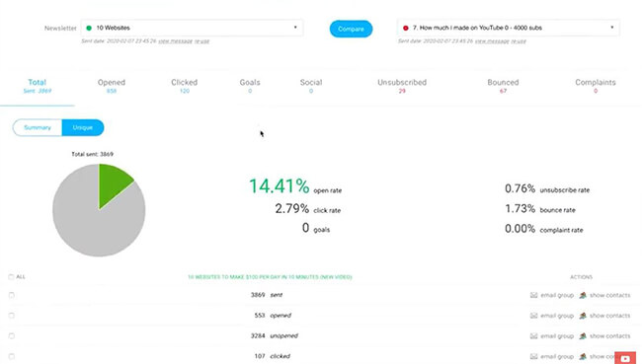This screenshot has height=364, width=642.
Task: Click the '107 clicked' count
Action: pos(273,356)
